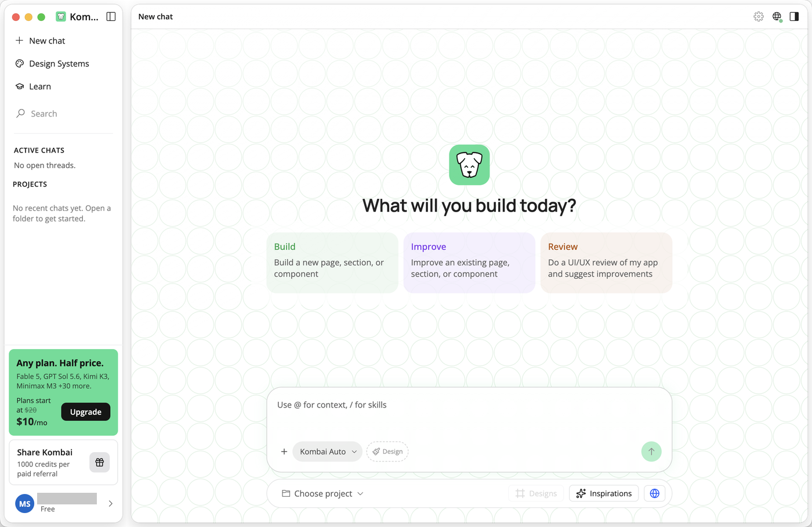Open Inspirations

click(x=604, y=494)
